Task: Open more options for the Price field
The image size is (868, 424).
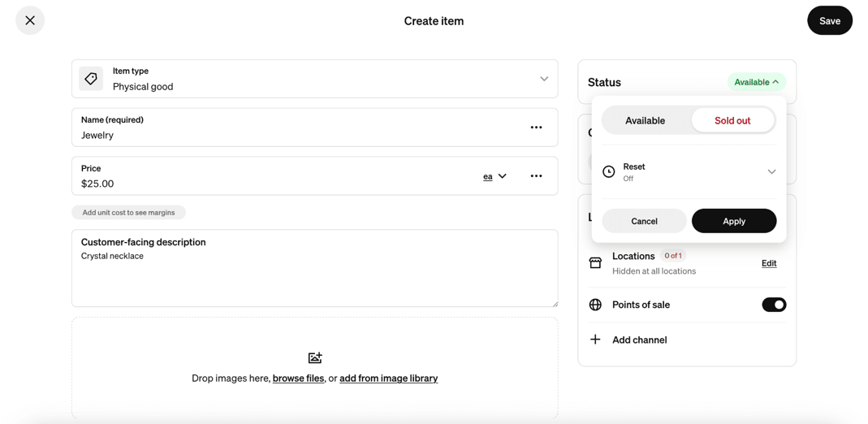Action: (x=536, y=176)
